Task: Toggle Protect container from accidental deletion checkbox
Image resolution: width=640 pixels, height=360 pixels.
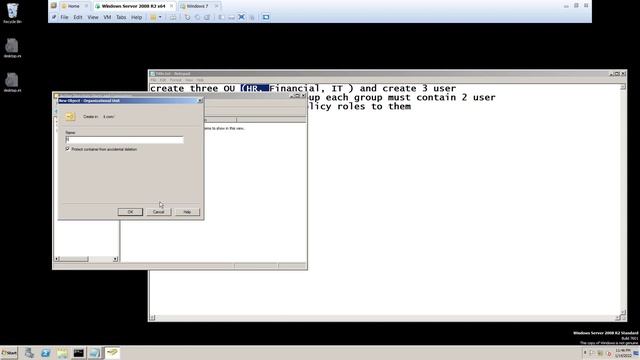Action: click(x=68, y=149)
